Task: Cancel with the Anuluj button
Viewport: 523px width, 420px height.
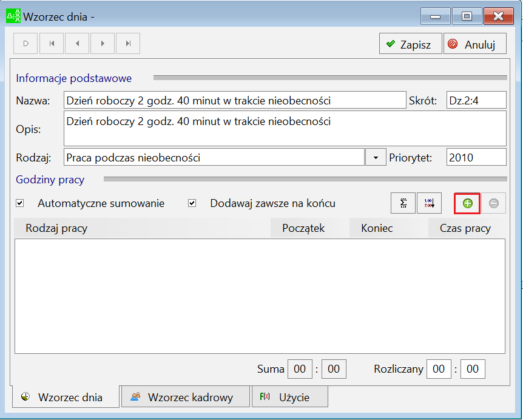Action: [475, 44]
